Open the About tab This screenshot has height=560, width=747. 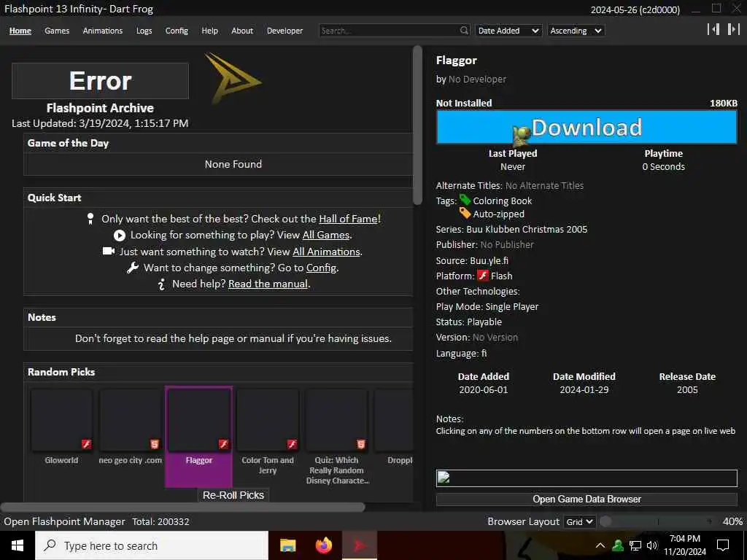(x=242, y=31)
